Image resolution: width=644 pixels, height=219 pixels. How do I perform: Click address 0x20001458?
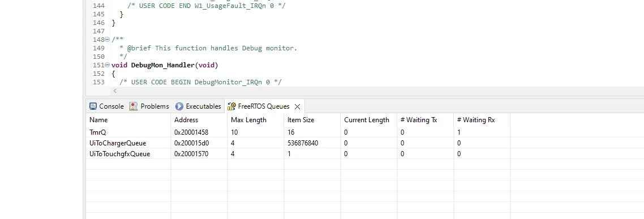[x=191, y=132]
